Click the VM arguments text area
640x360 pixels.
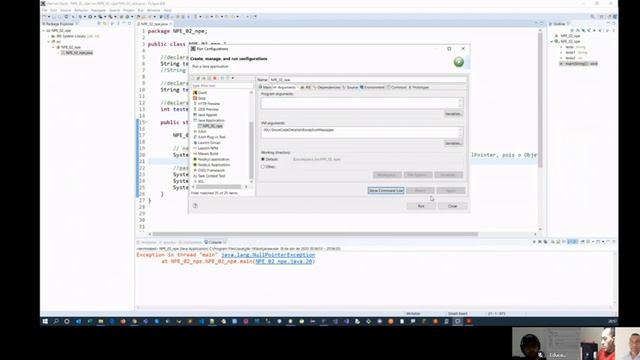click(x=362, y=132)
